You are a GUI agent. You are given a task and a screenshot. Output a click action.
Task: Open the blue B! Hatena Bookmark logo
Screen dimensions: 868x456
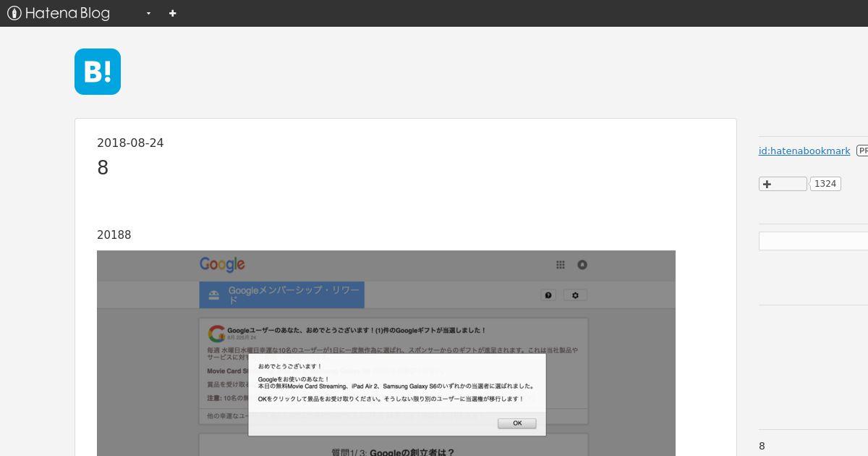click(x=98, y=72)
